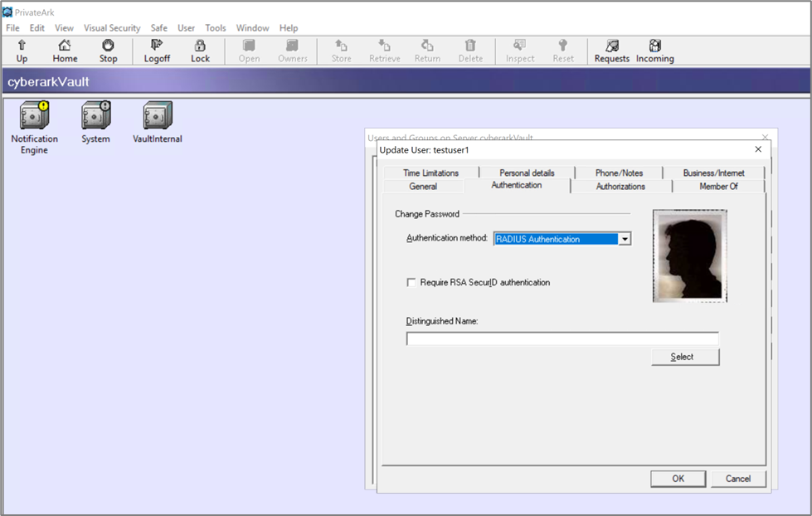Click the Tools menu
The height and width of the screenshot is (516, 812).
215,27
